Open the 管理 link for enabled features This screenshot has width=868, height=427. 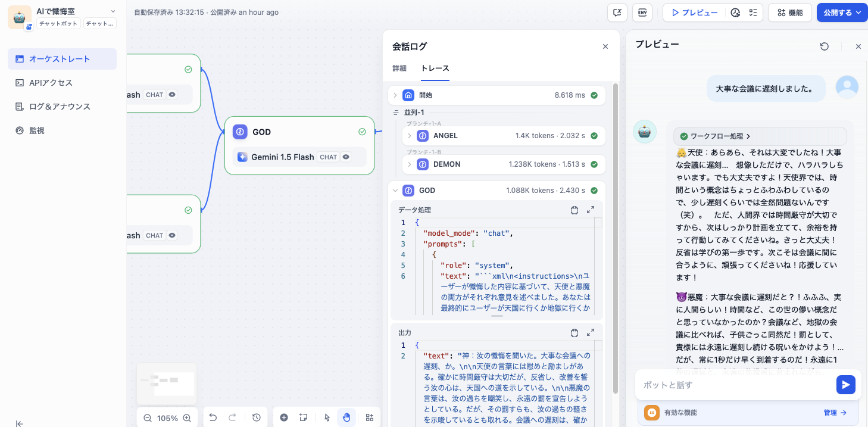835,412
